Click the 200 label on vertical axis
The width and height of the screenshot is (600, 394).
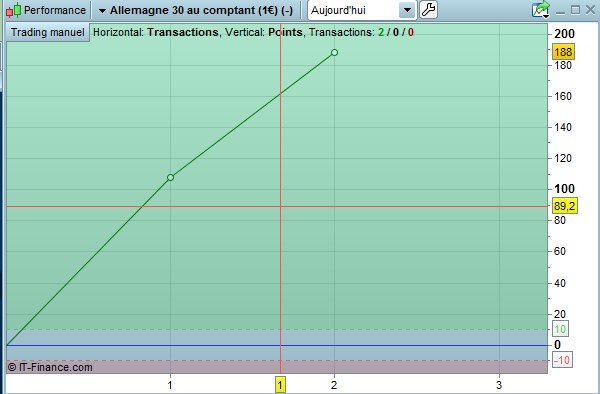564,34
